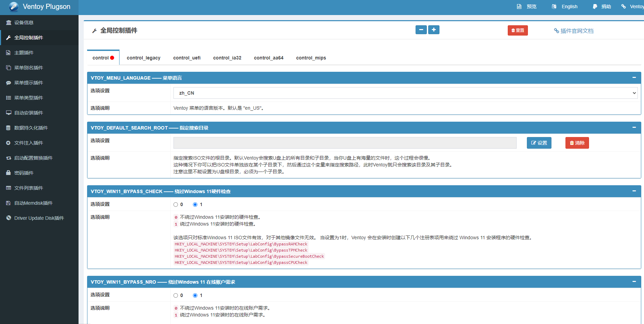Click the red 重置 reset button

518,30
